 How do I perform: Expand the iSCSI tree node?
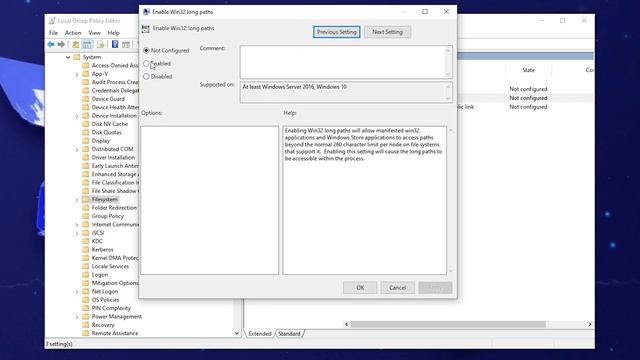pos(77,233)
